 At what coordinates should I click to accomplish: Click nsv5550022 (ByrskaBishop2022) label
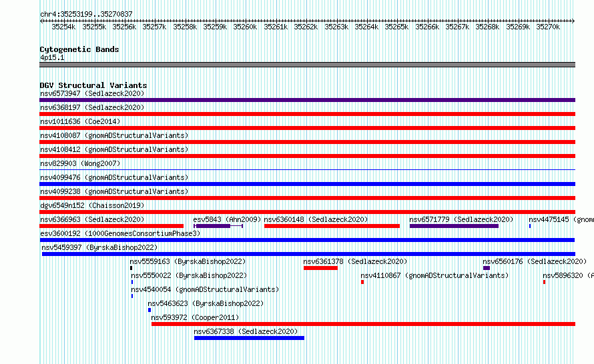coord(189,275)
